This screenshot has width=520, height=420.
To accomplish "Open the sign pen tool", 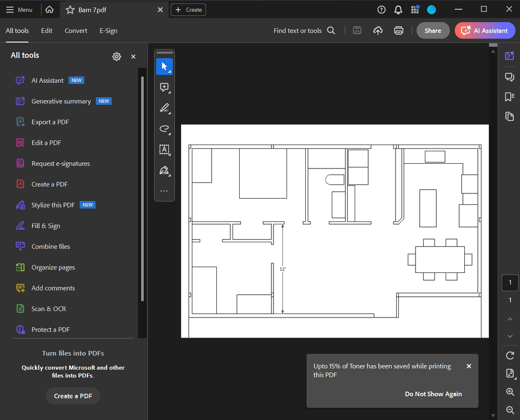I will [x=164, y=170].
